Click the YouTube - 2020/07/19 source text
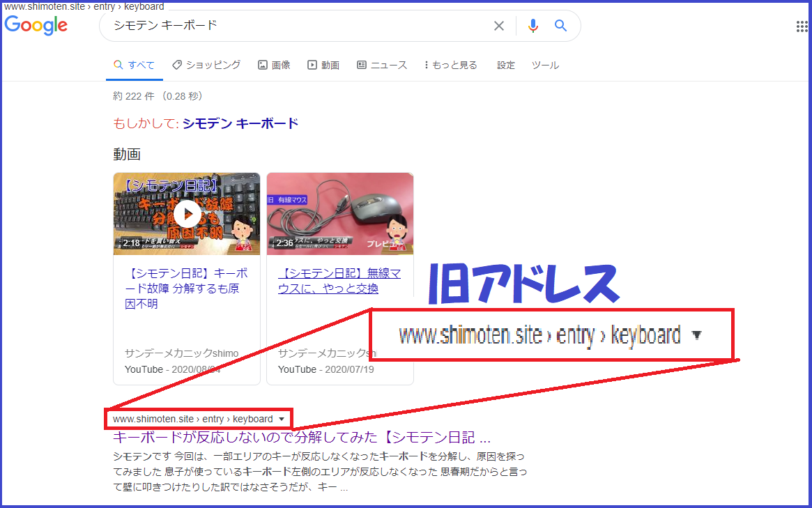The width and height of the screenshot is (812, 508). click(x=325, y=369)
